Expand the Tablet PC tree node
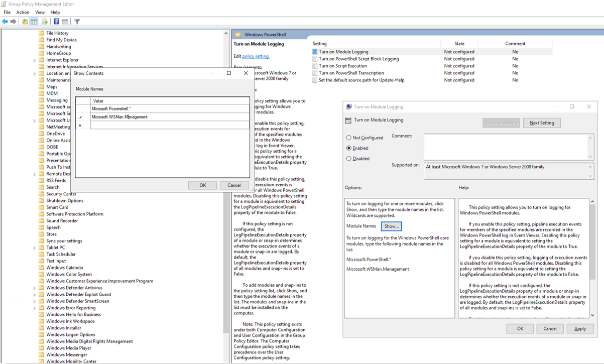 pyautogui.click(x=35, y=248)
